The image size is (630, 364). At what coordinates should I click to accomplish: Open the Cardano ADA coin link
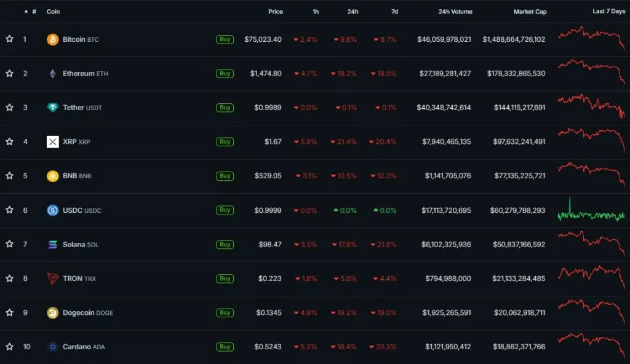coord(84,347)
